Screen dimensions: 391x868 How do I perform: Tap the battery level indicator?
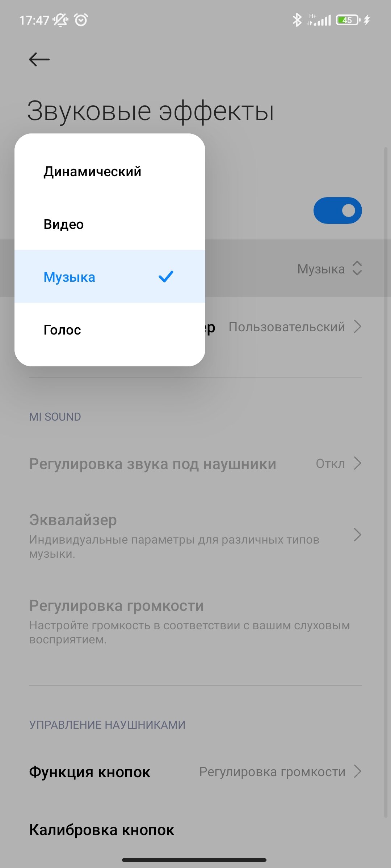tap(348, 20)
